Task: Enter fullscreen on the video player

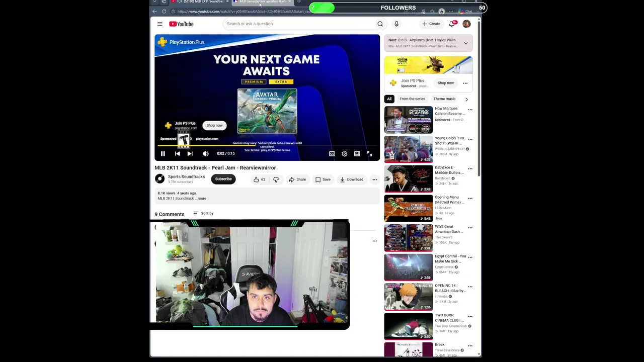Action: click(x=370, y=153)
